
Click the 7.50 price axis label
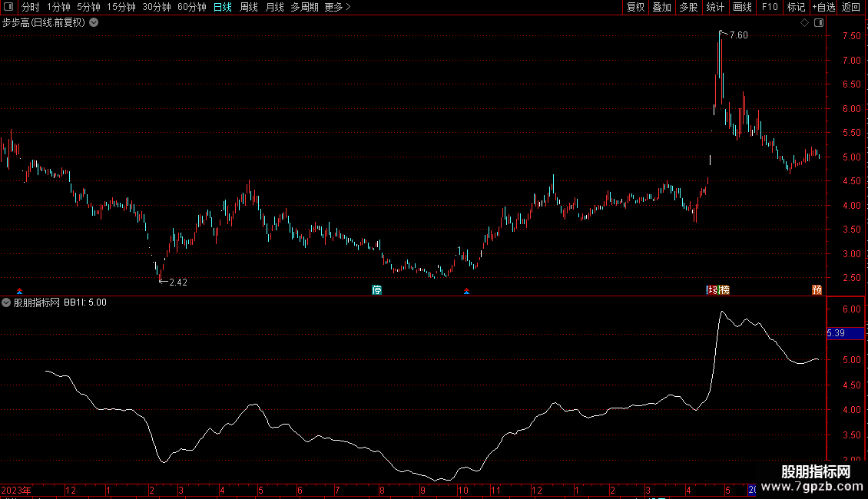(x=851, y=36)
